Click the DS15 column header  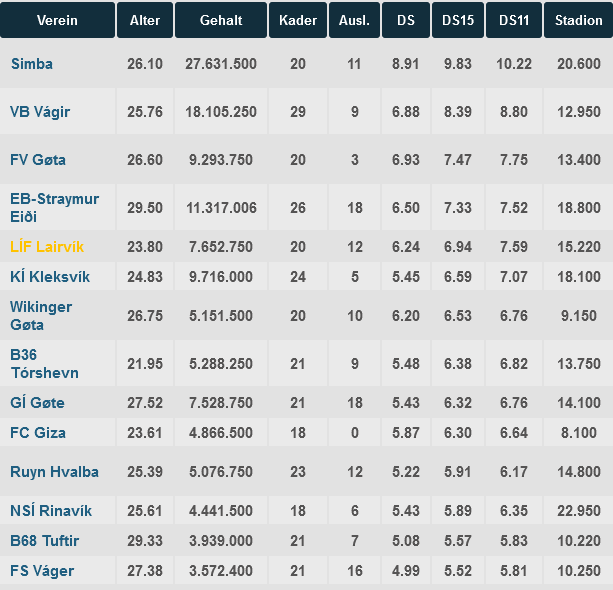[458, 20]
